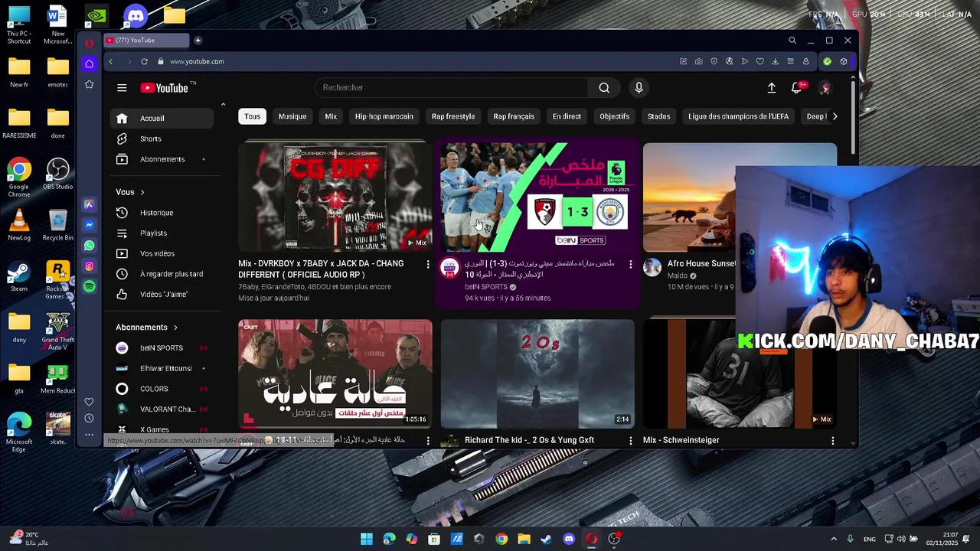This screenshot has height=551, width=980.
Task: Show hidden system tray icons
Action: tap(834, 539)
